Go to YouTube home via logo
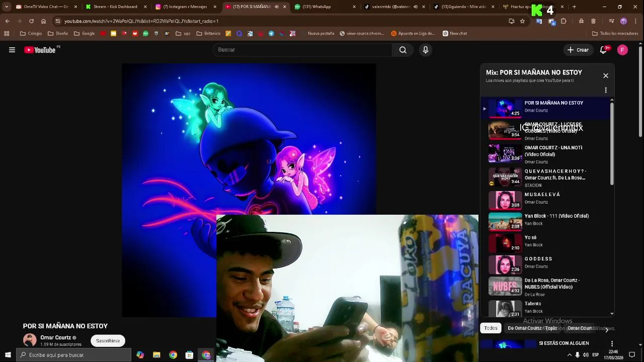 click(40, 50)
